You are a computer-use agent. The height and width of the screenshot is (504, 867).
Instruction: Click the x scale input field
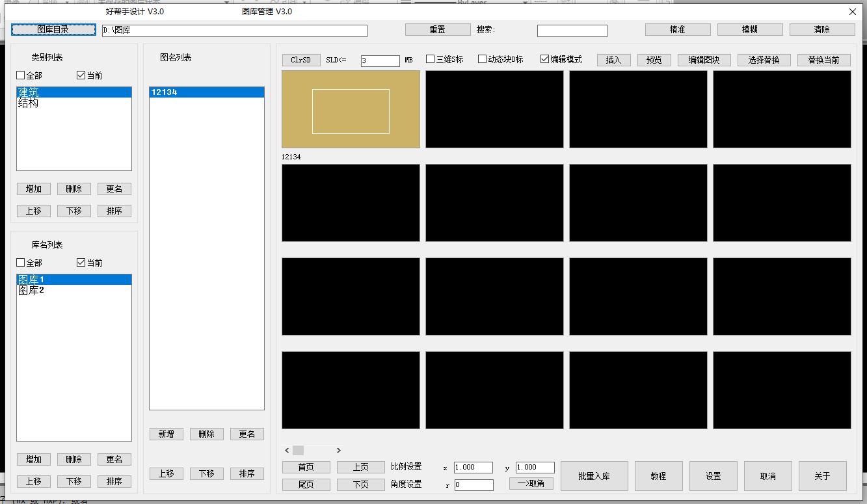pyautogui.click(x=474, y=468)
